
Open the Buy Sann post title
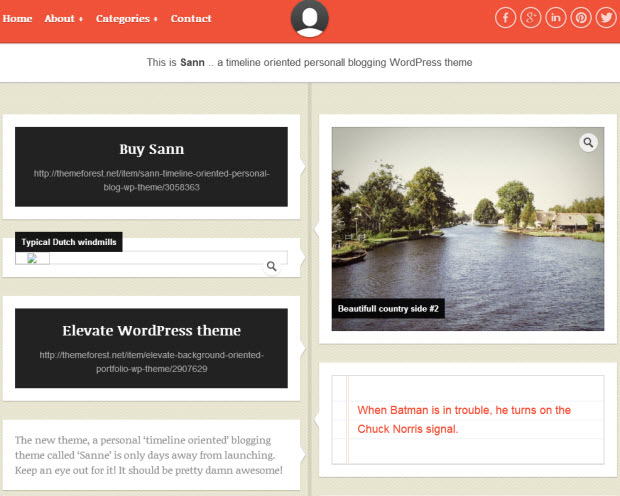click(151, 149)
